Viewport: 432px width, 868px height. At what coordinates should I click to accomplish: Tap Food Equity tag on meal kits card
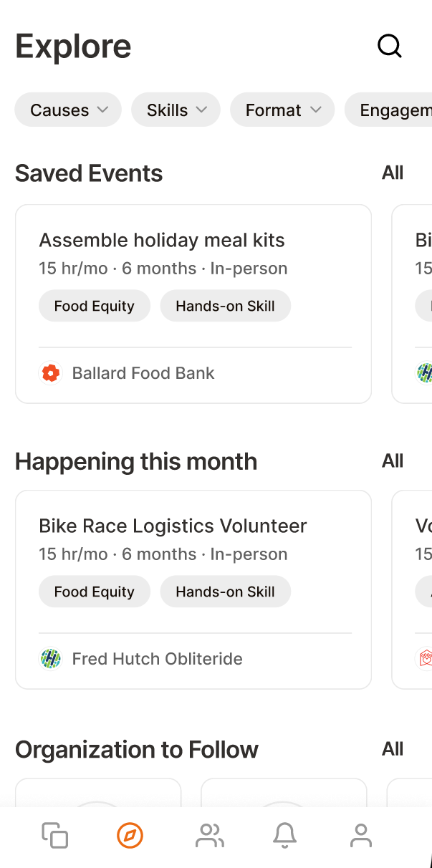(x=95, y=306)
